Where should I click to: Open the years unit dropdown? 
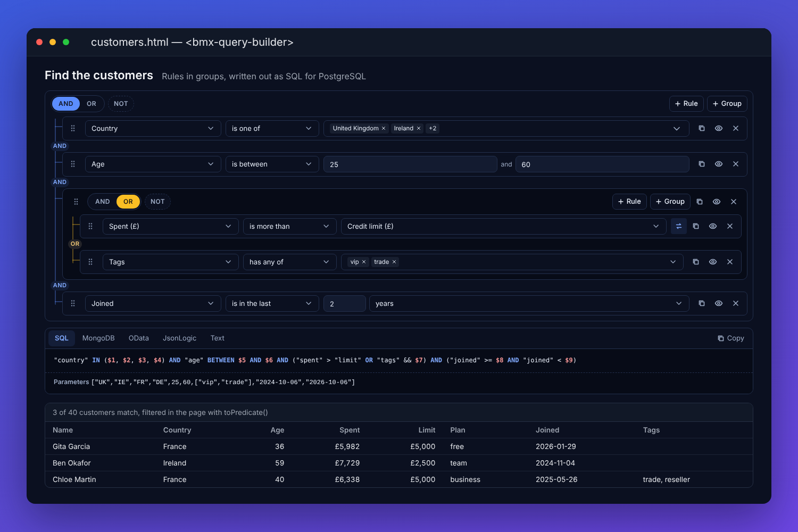pos(529,303)
